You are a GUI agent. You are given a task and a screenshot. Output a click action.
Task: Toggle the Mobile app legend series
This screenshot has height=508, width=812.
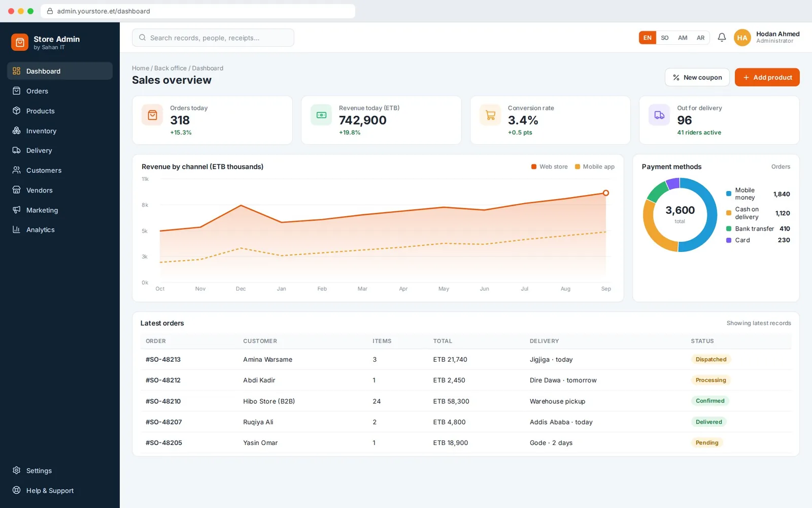coord(594,167)
